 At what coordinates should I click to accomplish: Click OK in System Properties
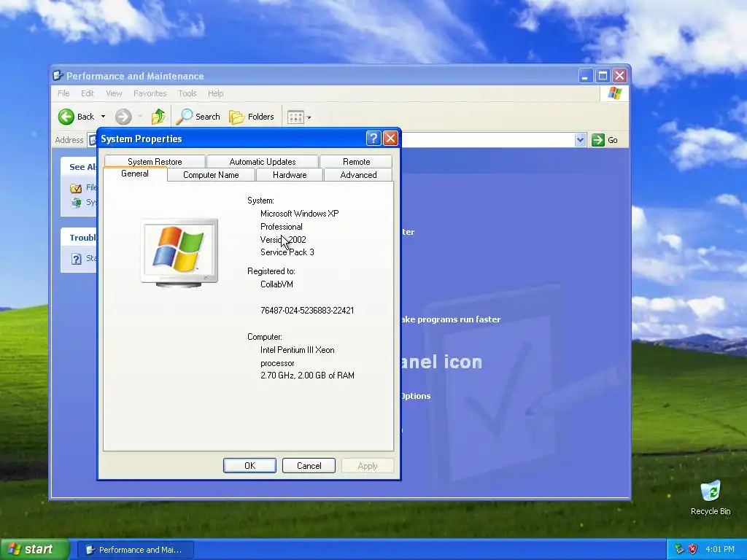click(249, 466)
